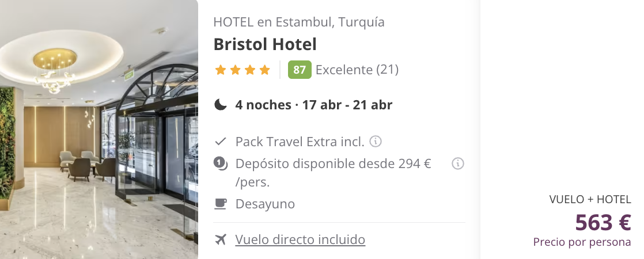Image resolution: width=644 pixels, height=259 pixels.
Task: Click the Pack Travel Extra info icon
Action: click(376, 142)
